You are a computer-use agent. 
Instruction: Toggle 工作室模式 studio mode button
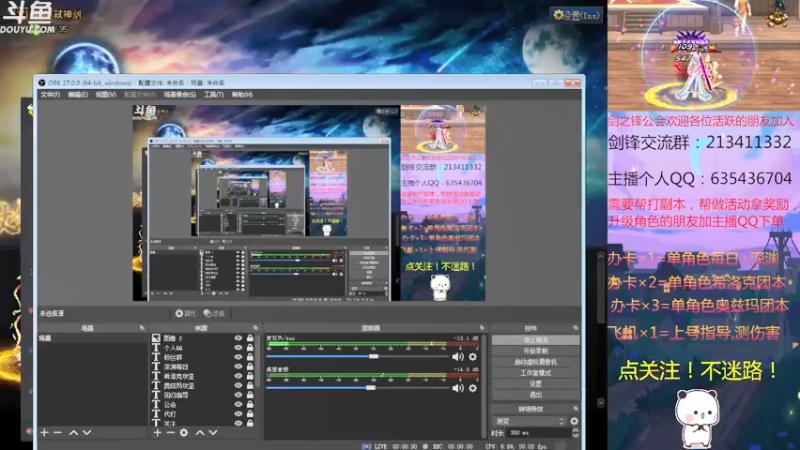click(536, 373)
